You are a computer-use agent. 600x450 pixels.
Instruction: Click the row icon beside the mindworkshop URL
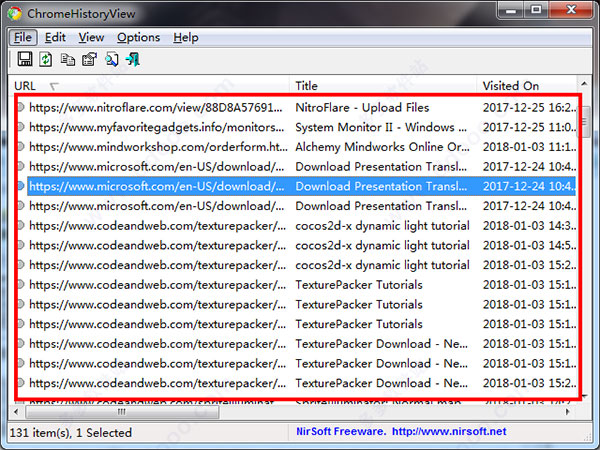tap(20, 147)
